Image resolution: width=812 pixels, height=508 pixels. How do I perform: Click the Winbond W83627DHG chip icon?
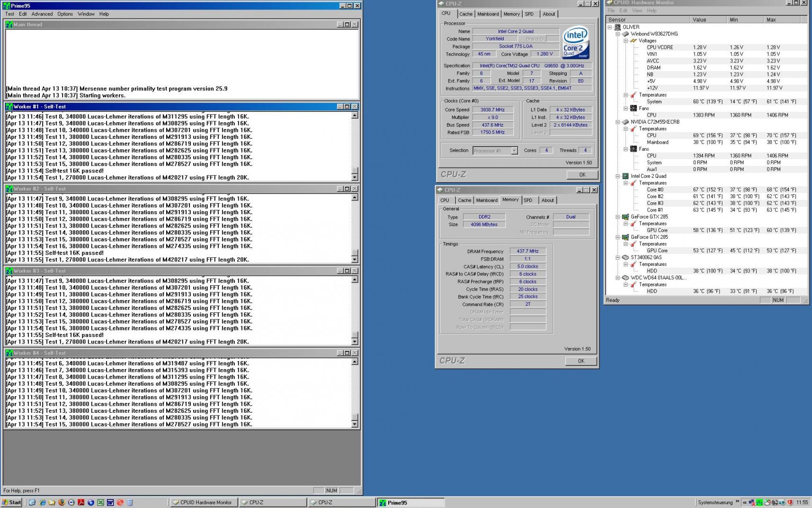625,34
